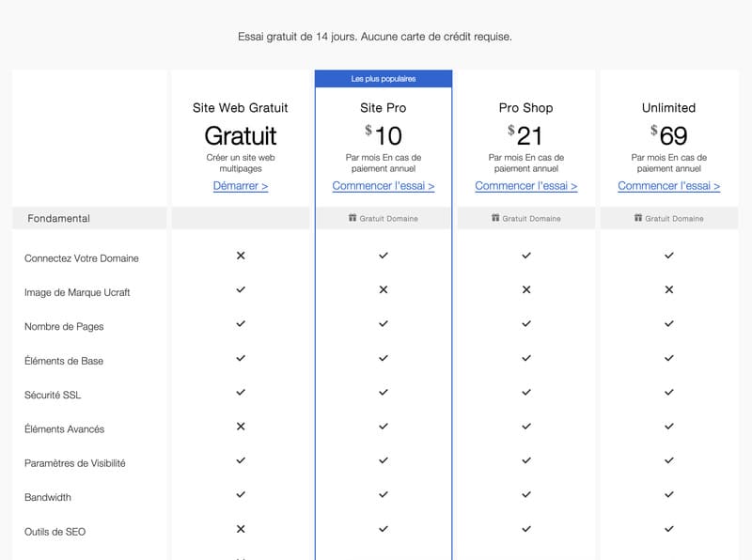The image size is (752, 560).
Task: Click Unlimited checkmark for Outils de SEO
Action: [x=668, y=531]
